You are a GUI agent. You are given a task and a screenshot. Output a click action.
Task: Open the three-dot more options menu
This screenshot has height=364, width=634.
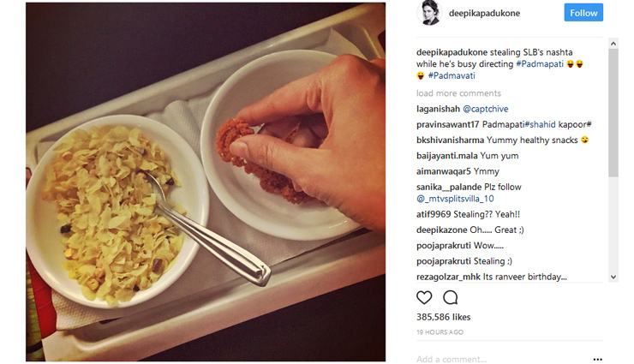(598, 359)
